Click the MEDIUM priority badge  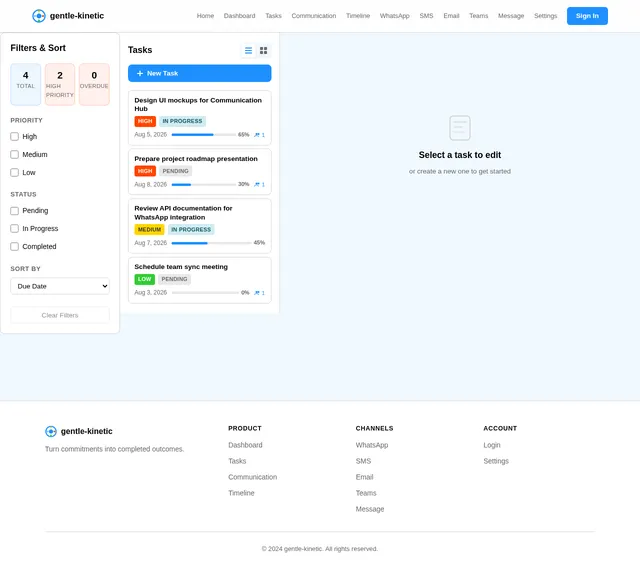click(149, 230)
